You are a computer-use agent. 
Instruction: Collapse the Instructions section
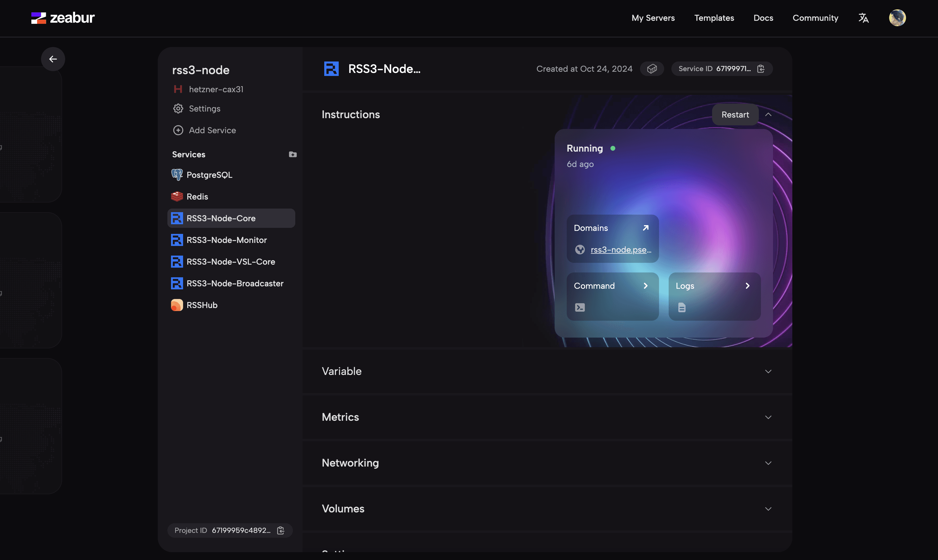[768, 114]
